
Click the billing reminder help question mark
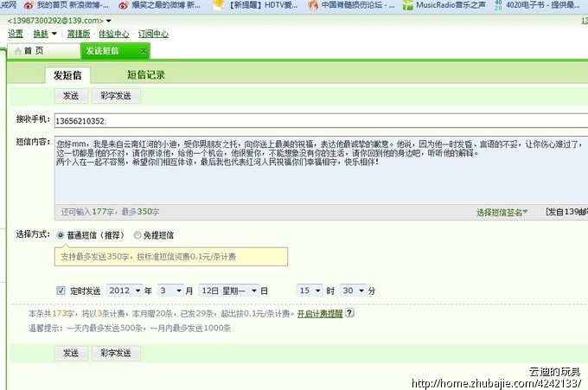[349, 313]
